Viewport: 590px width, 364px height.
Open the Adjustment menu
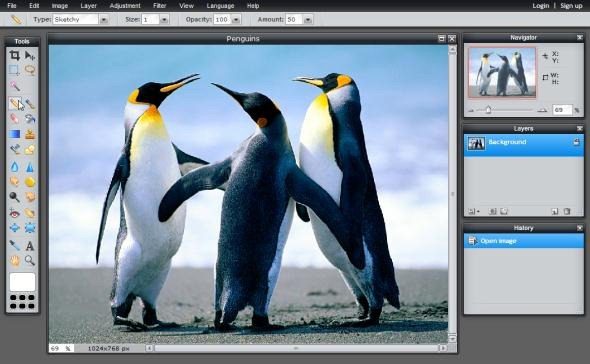(125, 6)
